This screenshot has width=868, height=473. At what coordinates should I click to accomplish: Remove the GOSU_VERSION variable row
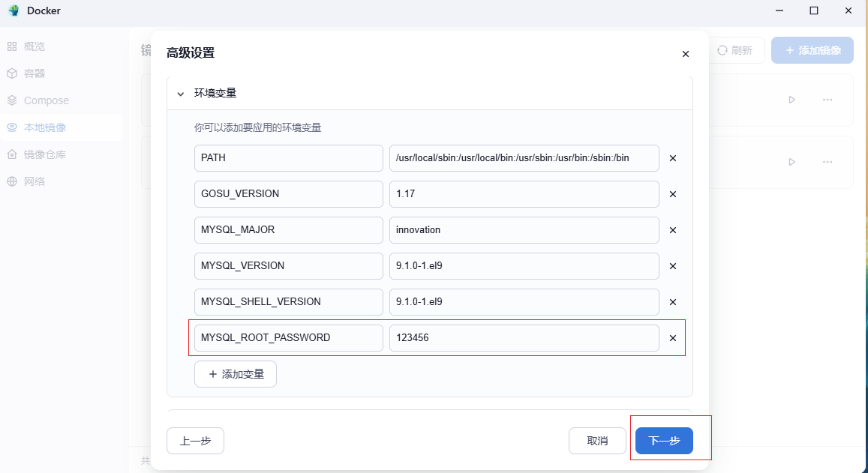(673, 194)
